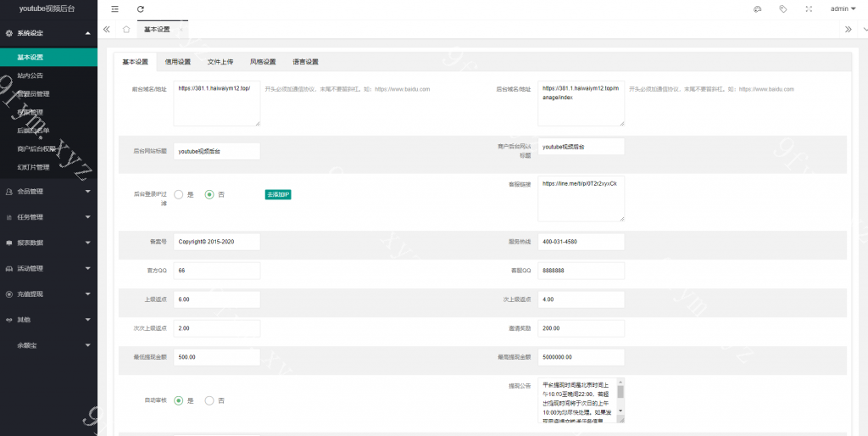This screenshot has height=436, width=868.
Task: Collapse the sidebar with the menu fold icon
Action: [x=114, y=8]
